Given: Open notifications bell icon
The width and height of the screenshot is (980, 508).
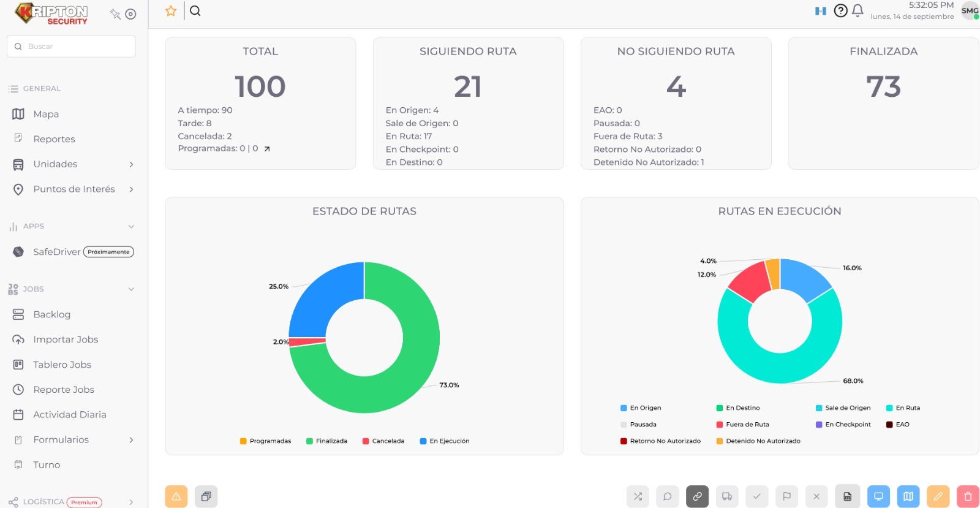Looking at the screenshot, I should [x=858, y=10].
